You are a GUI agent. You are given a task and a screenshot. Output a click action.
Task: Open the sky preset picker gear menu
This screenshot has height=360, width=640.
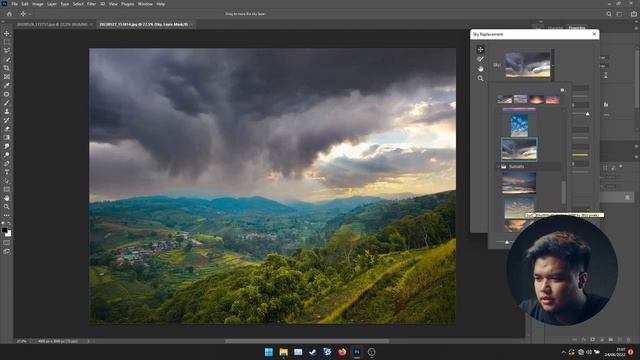(x=562, y=90)
